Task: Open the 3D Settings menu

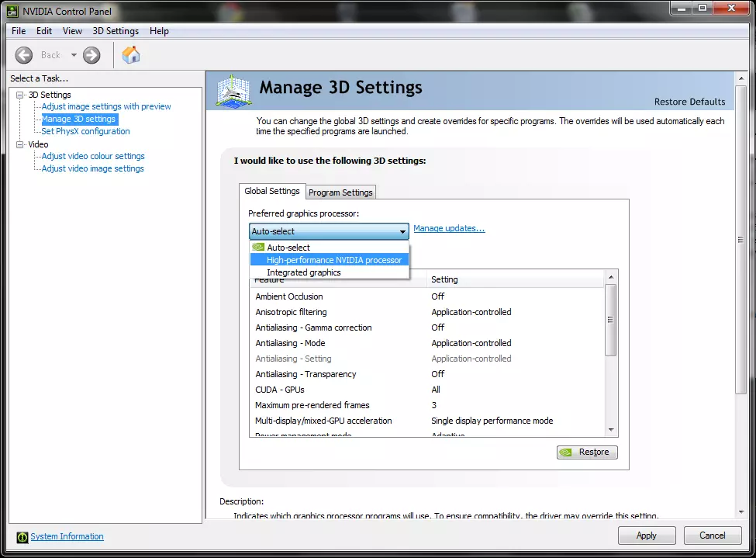Action: pyautogui.click(x=116, y=31)
